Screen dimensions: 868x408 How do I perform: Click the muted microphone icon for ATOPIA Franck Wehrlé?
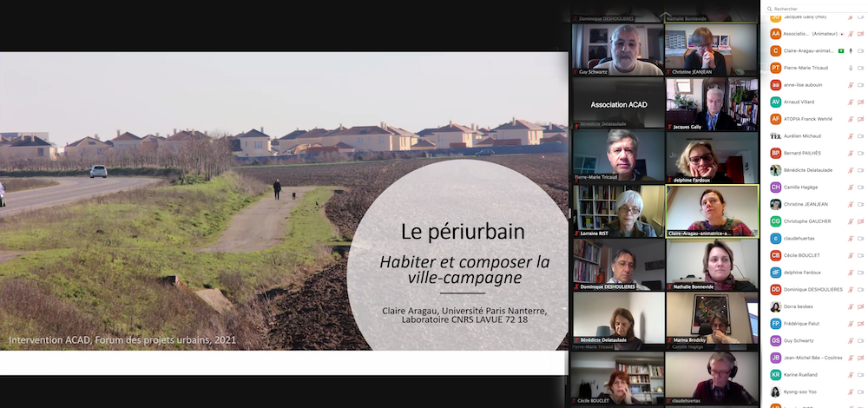(x=851, y=119)
